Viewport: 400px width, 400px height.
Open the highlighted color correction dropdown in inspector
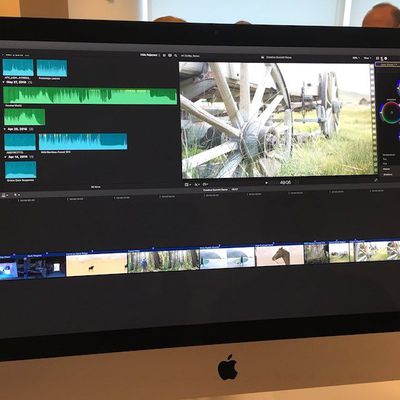click(389, 65)
